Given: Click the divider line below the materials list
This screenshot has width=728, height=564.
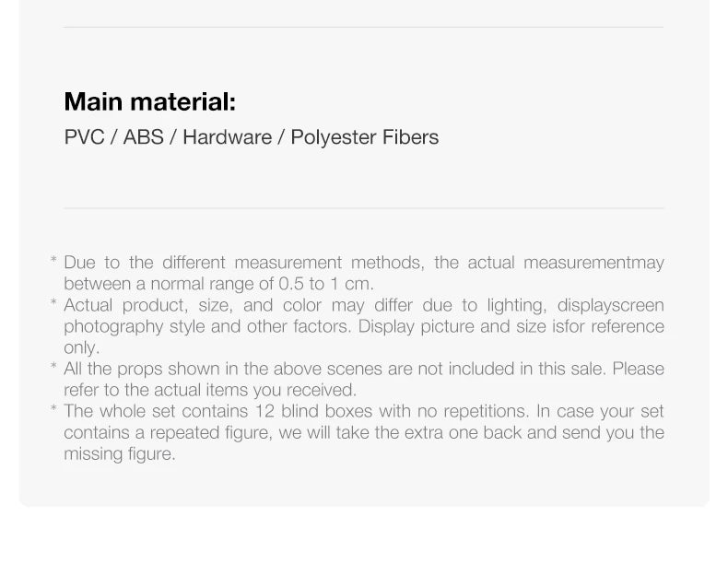Looking at the screenshot, I should pyautogui.click(x=363, y=208).
